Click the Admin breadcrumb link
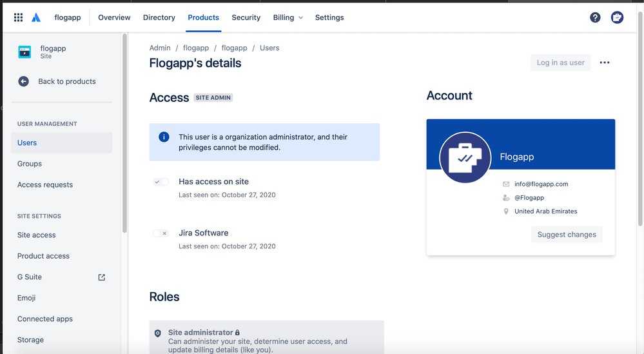The image size is (644, 354). point(160,48)
